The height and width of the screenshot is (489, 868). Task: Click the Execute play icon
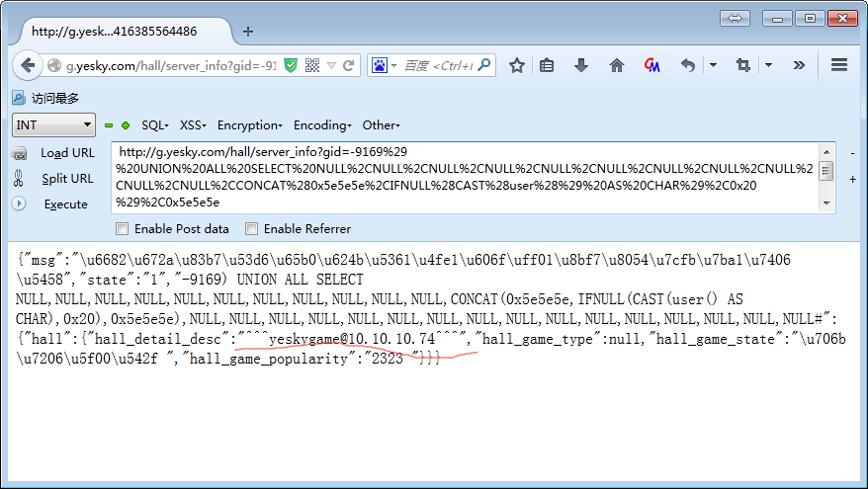click(19, 204)
